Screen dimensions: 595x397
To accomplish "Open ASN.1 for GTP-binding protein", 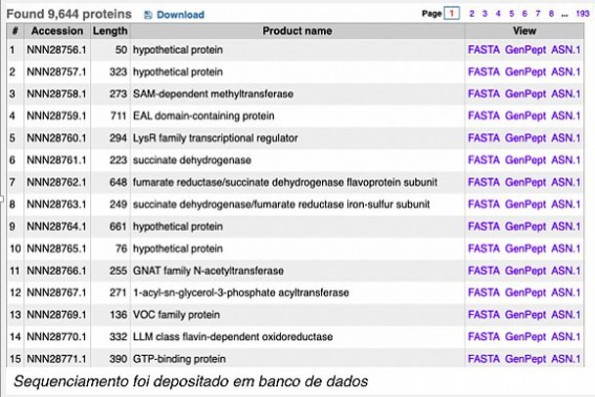I will pyautogui.click(x=566, y=359).
